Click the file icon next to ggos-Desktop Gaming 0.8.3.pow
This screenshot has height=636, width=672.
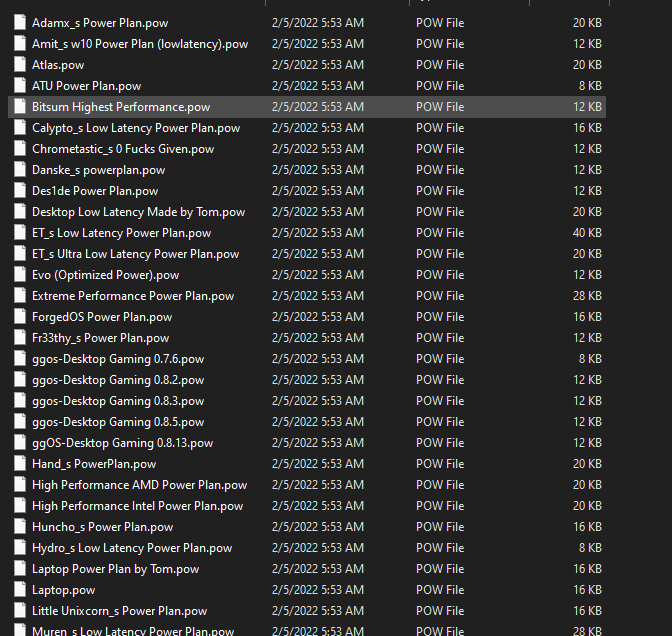(x=20, y=400)
